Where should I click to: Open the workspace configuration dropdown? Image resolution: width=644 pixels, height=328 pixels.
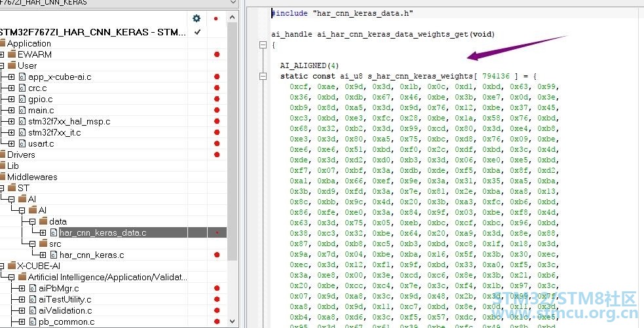(233, 3)
